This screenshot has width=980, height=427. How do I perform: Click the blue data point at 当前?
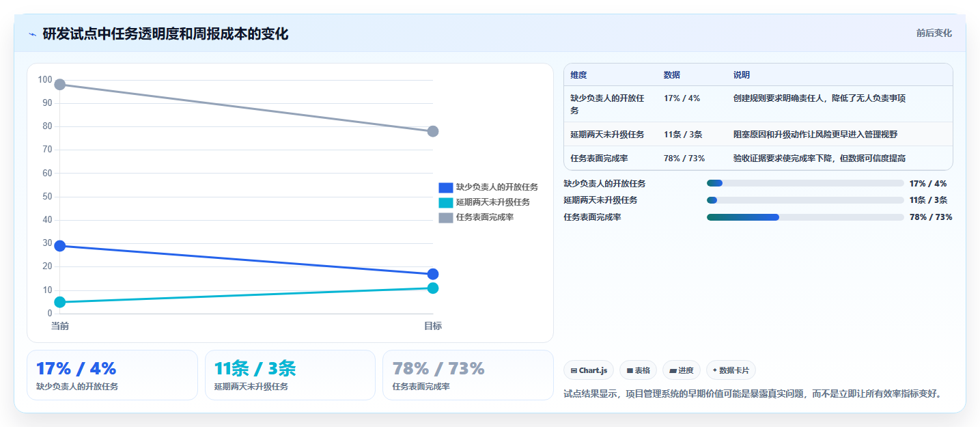[x=60, y=246]
